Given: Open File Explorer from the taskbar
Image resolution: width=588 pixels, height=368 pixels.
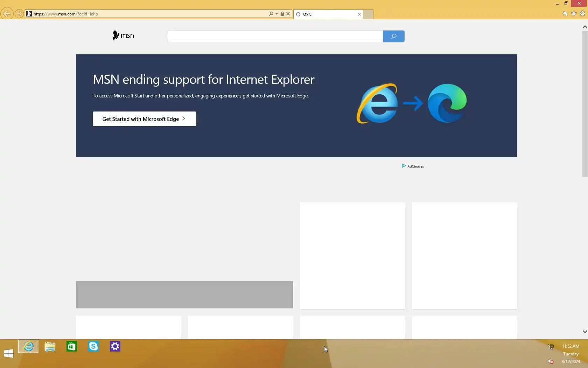Looking at the screenshot, I should (x=50, y=347).
